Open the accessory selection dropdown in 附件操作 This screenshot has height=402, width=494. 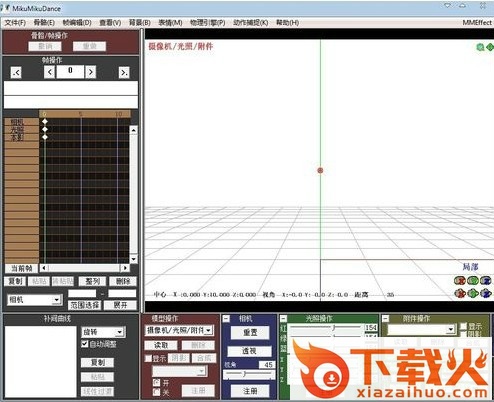pyautogui.click(x=422, y=329)
